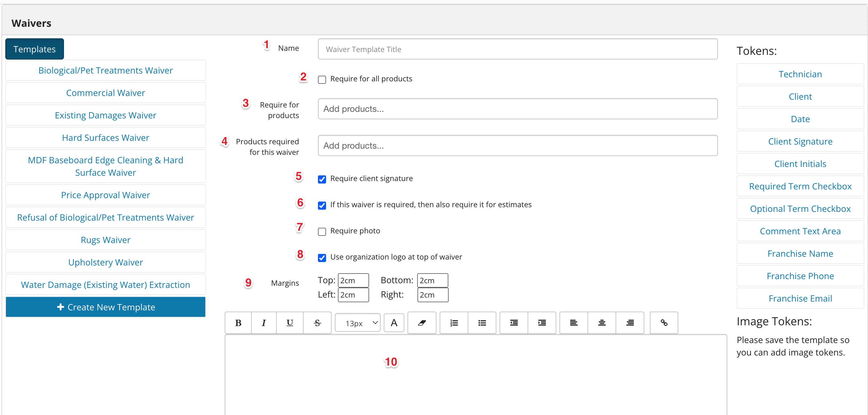Select the Templates tab
868x415 pixels.
tap(34, 49)
